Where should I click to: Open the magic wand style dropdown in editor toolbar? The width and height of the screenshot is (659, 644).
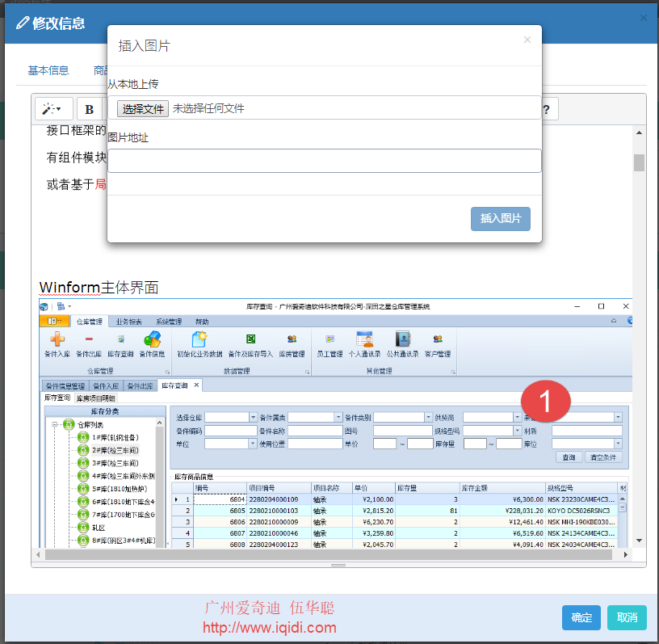point(54,109)
